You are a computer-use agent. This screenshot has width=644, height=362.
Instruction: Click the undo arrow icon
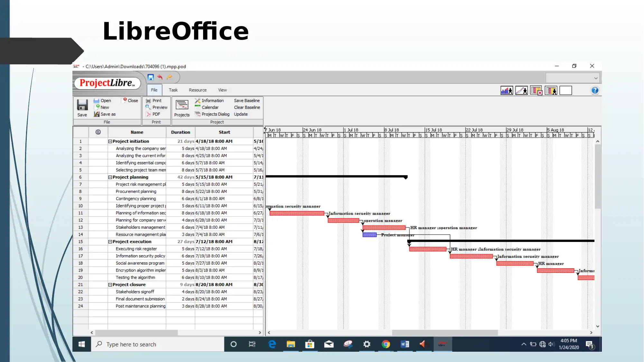160,77
